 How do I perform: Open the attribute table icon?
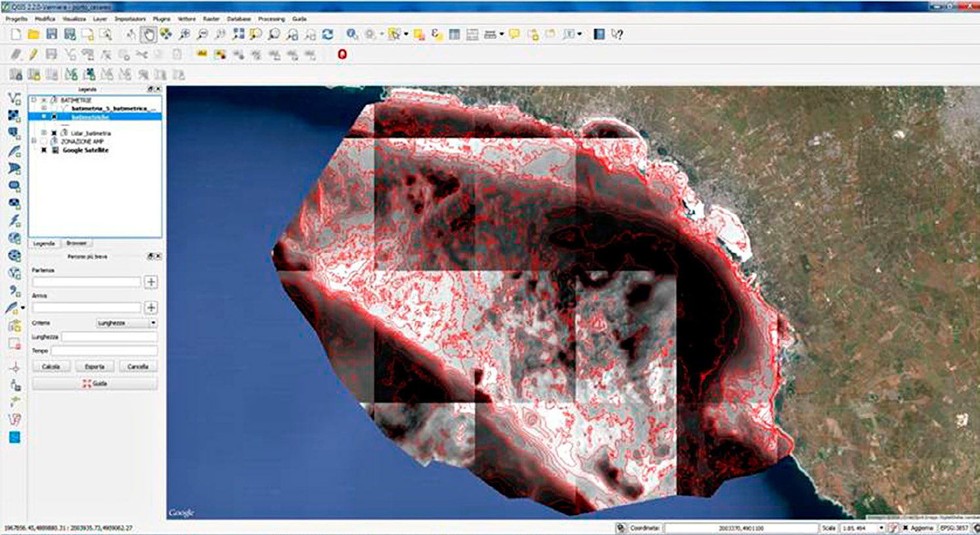(x=454, y=34)
